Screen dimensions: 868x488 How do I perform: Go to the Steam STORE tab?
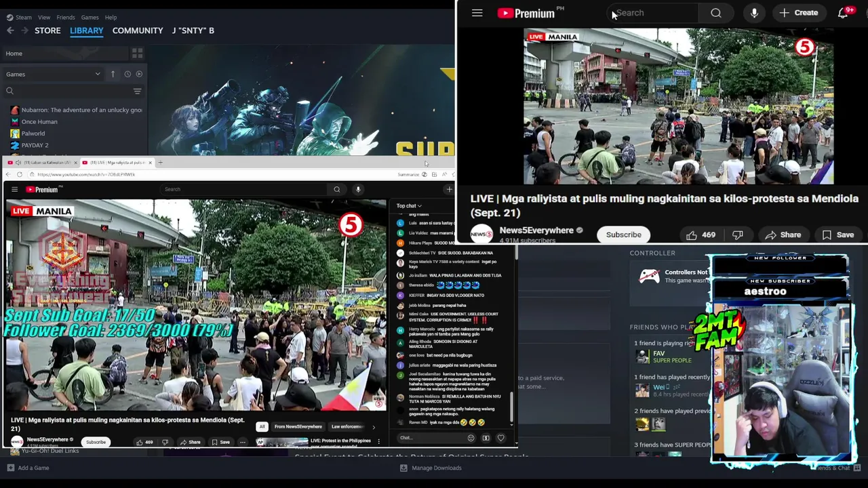47,30
